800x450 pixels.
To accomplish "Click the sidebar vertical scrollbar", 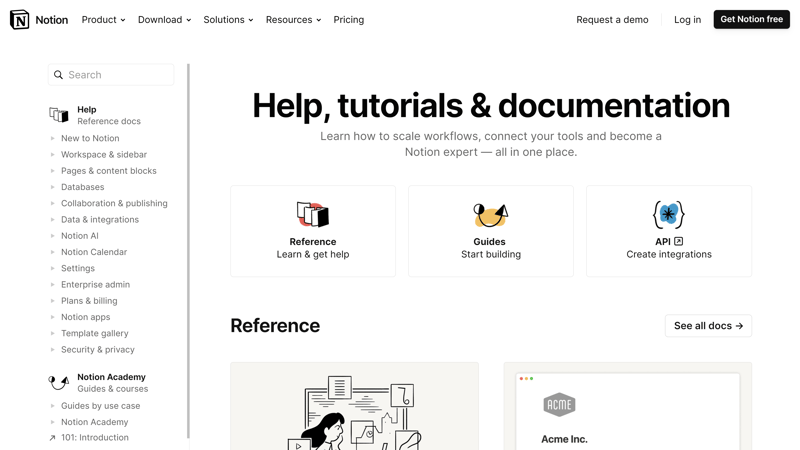I will click(x=188, y=251).
